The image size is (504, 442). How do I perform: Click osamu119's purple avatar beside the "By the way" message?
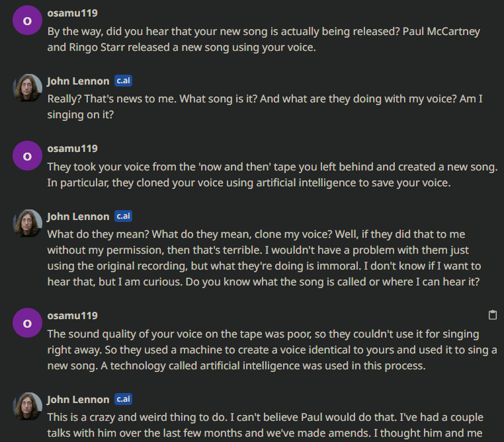click(27, 20)
